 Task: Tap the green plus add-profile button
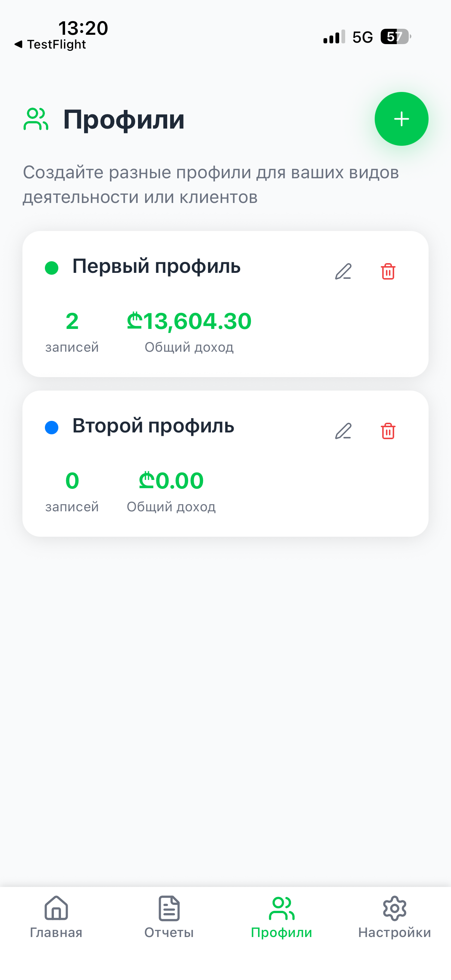click(401, 119)
